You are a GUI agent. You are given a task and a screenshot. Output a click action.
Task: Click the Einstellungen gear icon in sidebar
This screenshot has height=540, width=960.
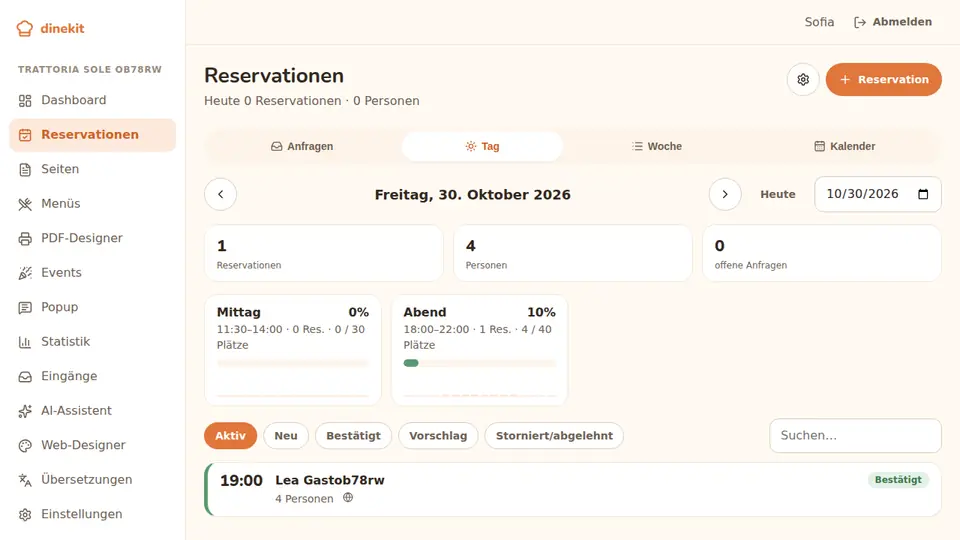click(x=25, y=515)
